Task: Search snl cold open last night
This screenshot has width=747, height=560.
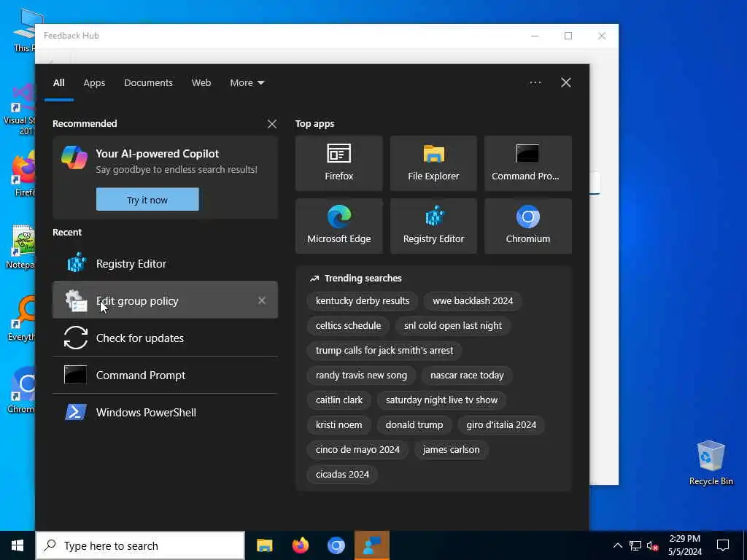Action: 452,326
